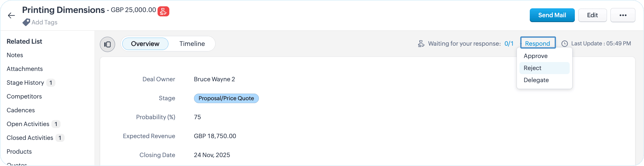Open the Respond dropdown
644x166 pixels.
pos(538,43)
